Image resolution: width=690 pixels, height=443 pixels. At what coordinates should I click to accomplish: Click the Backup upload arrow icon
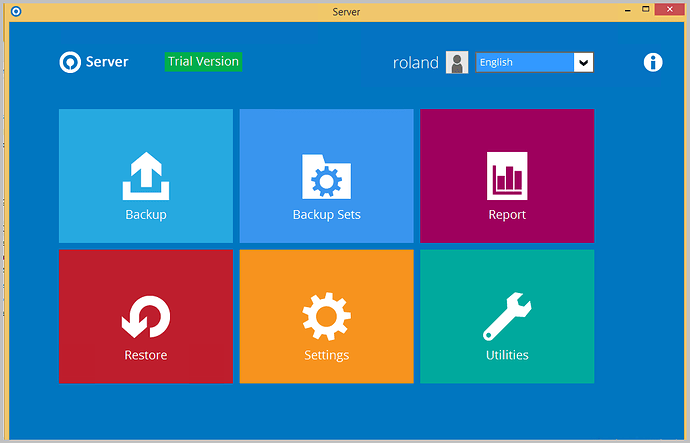pyautogui.click(x=146, y=177)
